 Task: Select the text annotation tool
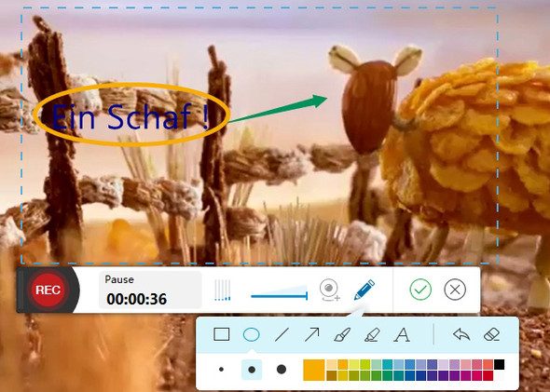coord(402,334)
